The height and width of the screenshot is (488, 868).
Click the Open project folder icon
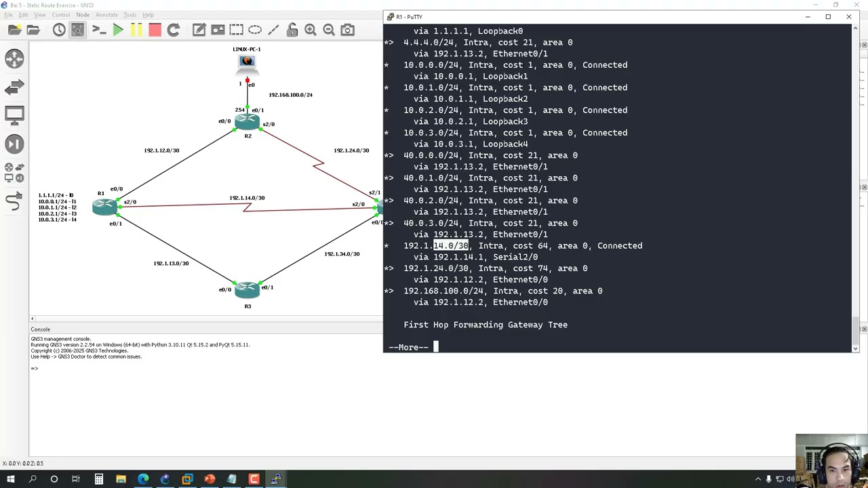33,30
